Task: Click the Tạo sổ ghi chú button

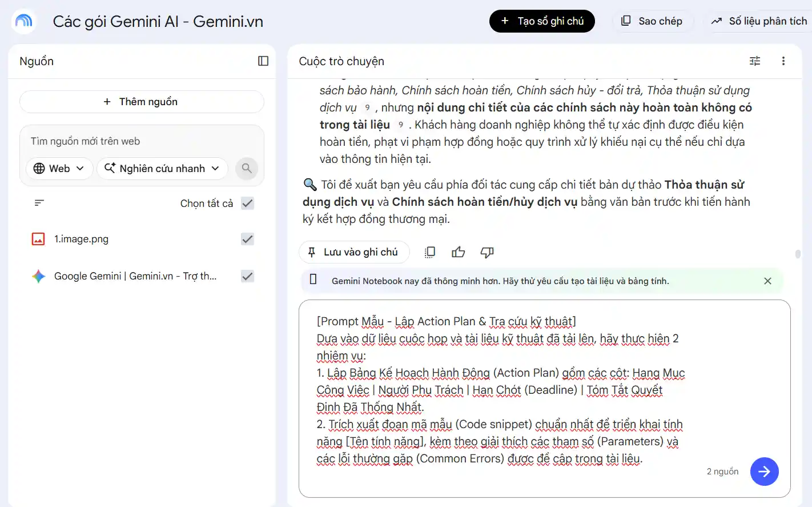Action: pyautogui.click(x=542, y=21)
